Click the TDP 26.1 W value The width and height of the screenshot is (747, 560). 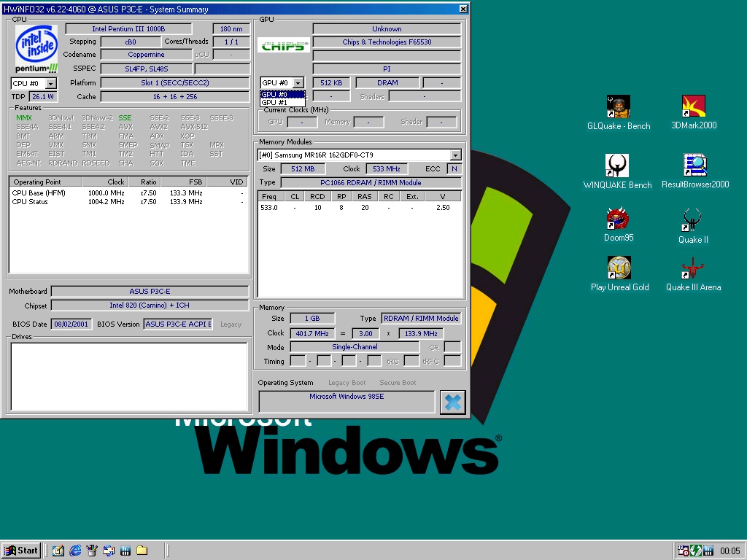(x=43, y=97)
